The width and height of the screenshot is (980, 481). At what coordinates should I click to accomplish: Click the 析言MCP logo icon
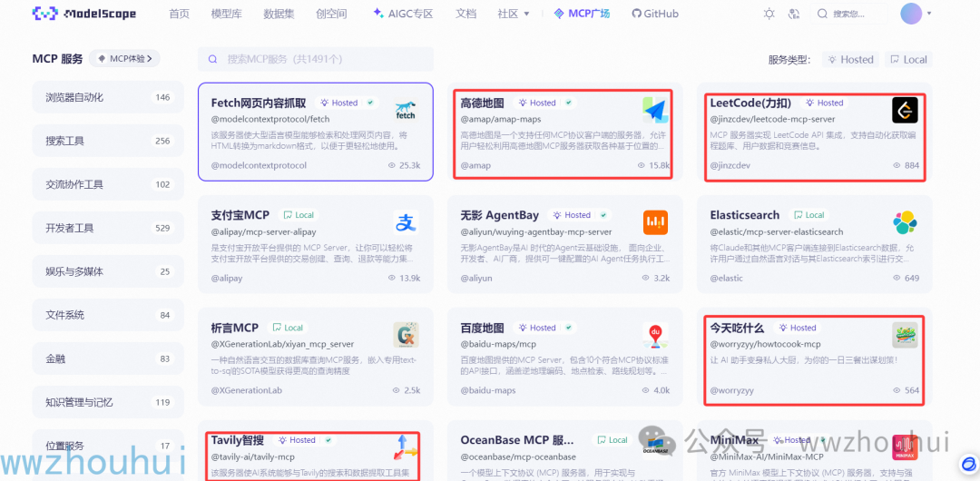coord(406,335)
